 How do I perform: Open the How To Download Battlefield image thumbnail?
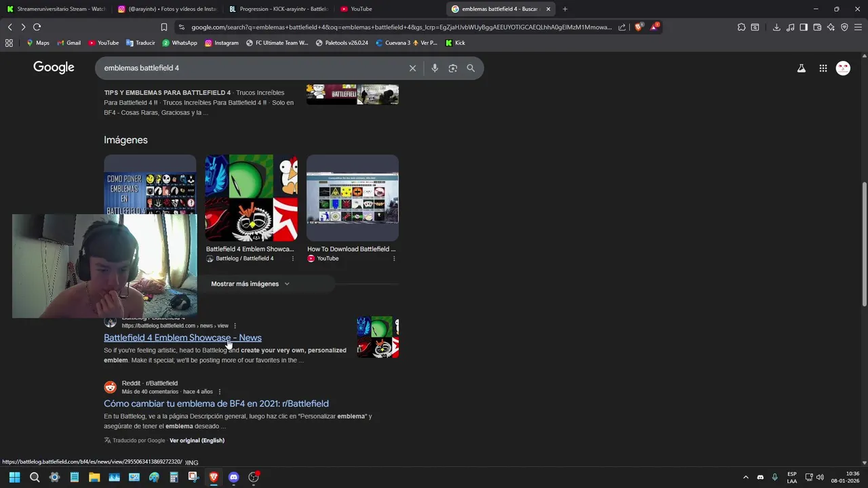[353, 198]
